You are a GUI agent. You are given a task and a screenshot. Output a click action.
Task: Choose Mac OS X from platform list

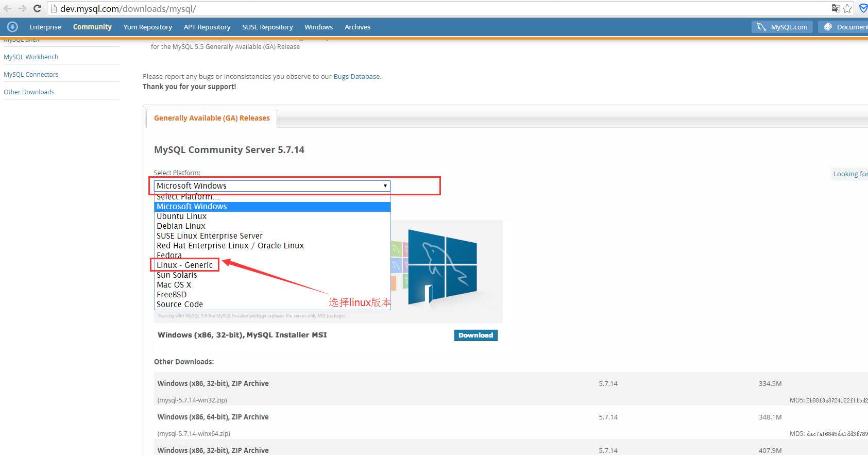(x=272, y=285)
